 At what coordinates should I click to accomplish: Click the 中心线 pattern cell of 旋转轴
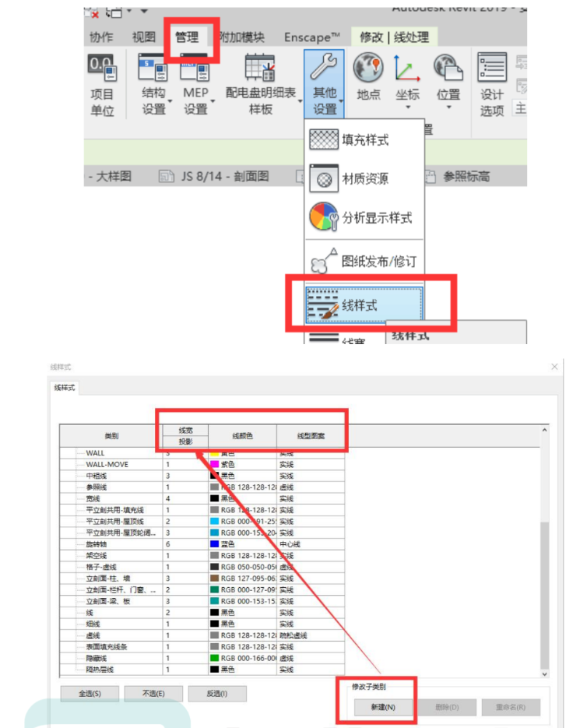tap(311, 543)
